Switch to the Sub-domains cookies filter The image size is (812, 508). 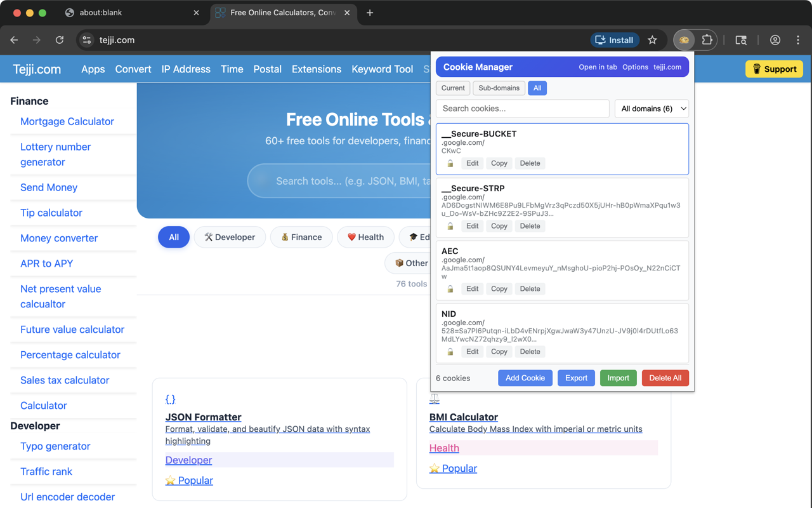(499, 88)
